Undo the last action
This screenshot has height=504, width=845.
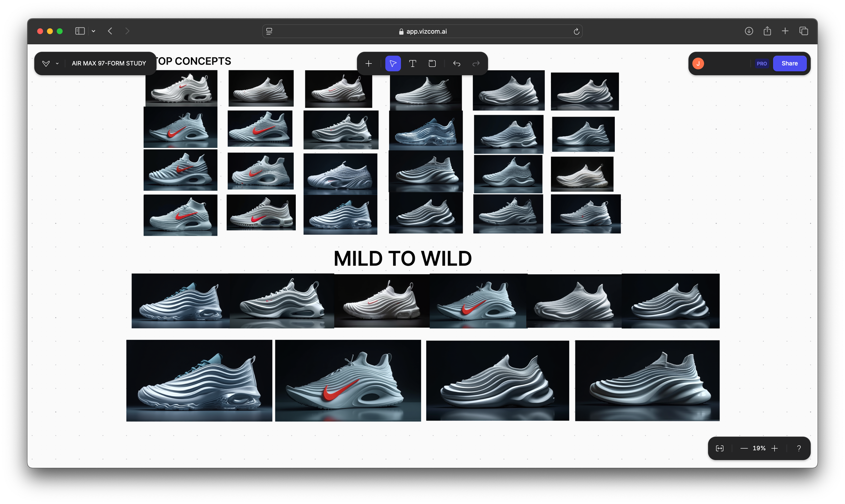pos(457,64)
